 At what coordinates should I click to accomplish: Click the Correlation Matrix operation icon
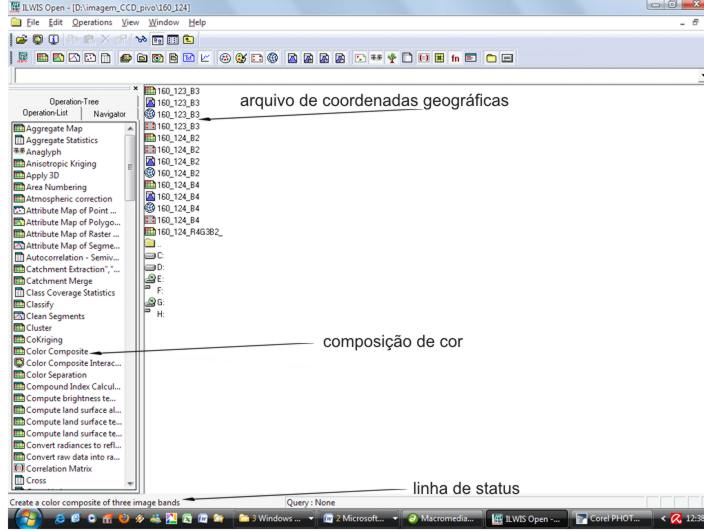pyautogui.click(x=19, y=468)
